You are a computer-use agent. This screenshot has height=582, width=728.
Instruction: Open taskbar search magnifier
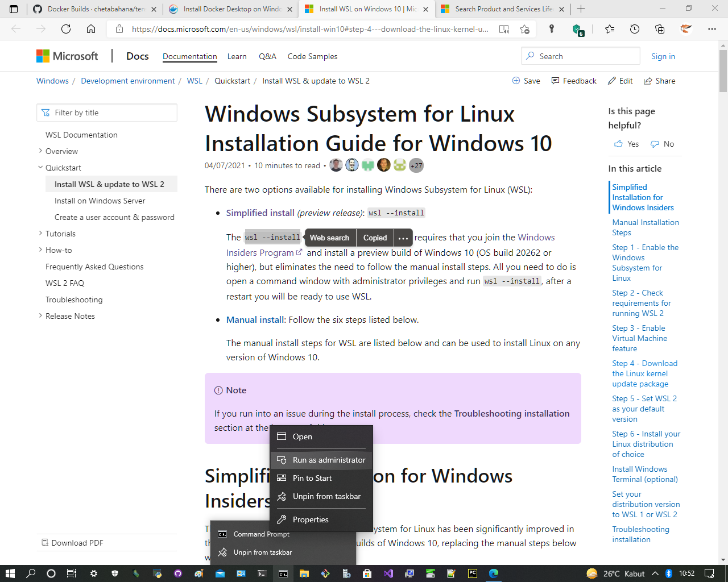[x=31, y=573]
